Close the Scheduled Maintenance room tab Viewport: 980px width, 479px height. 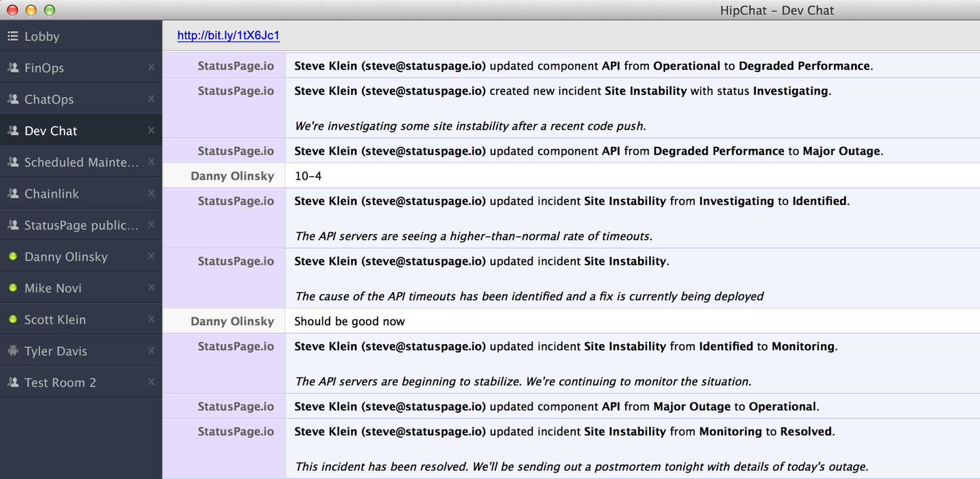tap(151, 161)
